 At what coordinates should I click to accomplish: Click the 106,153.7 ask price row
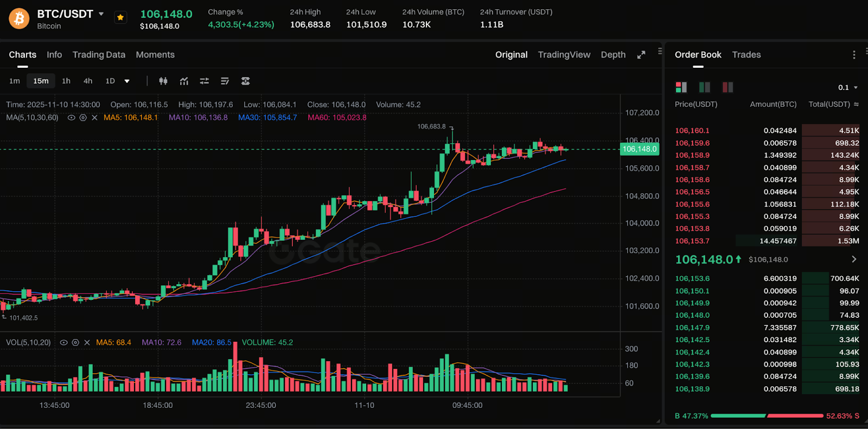692,241
